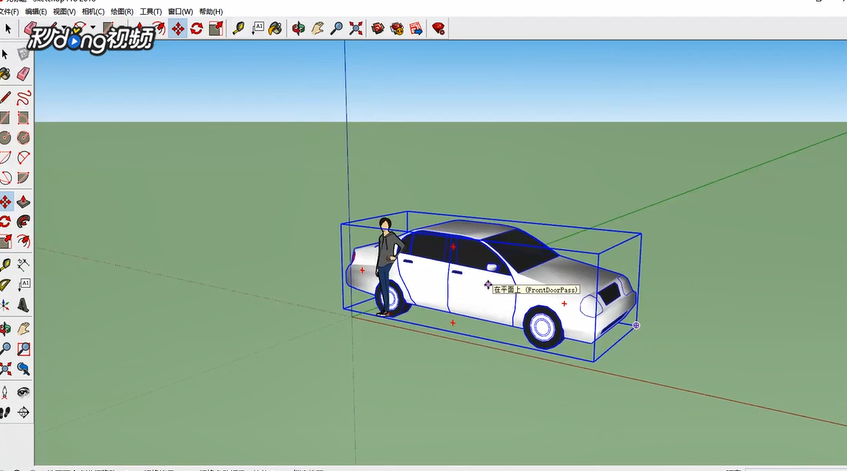Open the 绘图(R) menu

point(122,11)
